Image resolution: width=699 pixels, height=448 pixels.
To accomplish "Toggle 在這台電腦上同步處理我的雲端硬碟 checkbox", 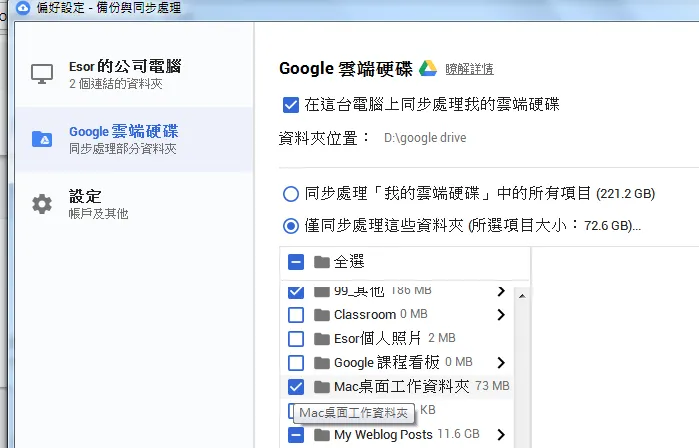I will [291, 105].
